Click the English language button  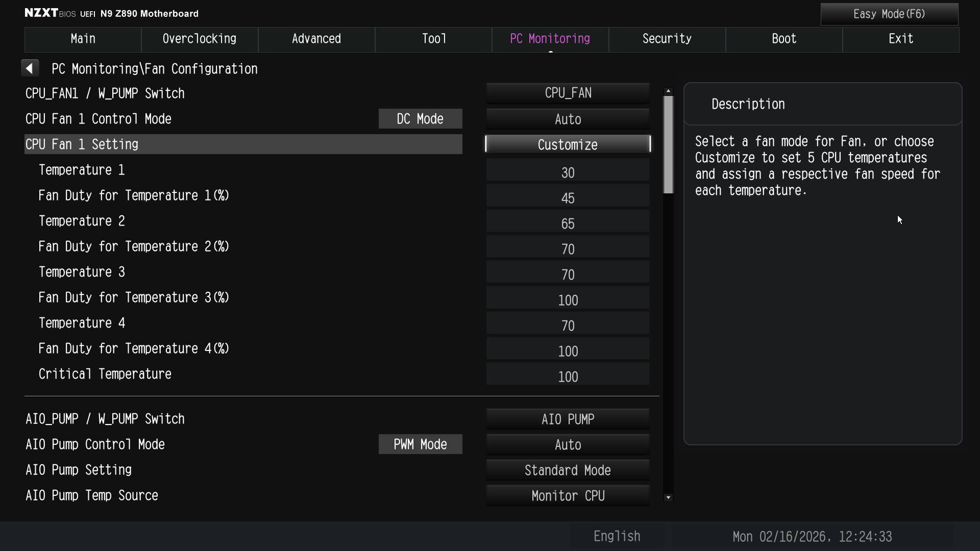coord(617,536)
